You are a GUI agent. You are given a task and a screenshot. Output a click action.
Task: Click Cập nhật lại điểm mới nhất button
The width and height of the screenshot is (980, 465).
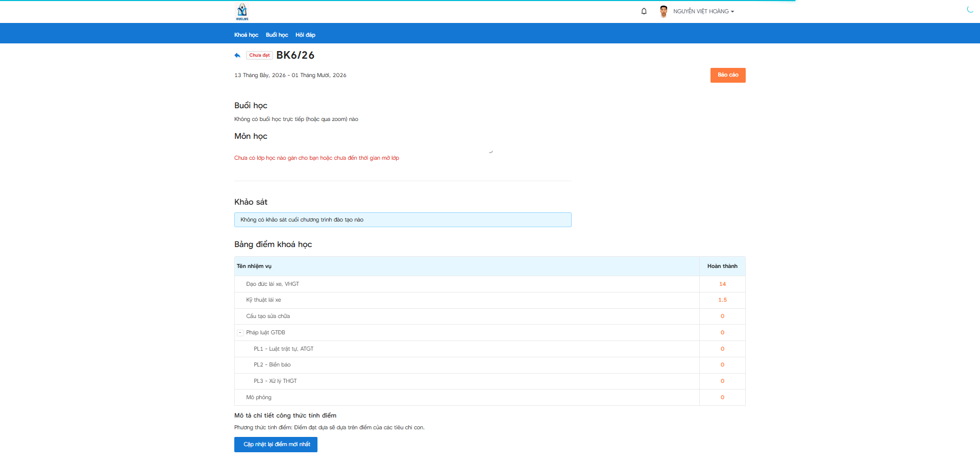click(276, 445)
